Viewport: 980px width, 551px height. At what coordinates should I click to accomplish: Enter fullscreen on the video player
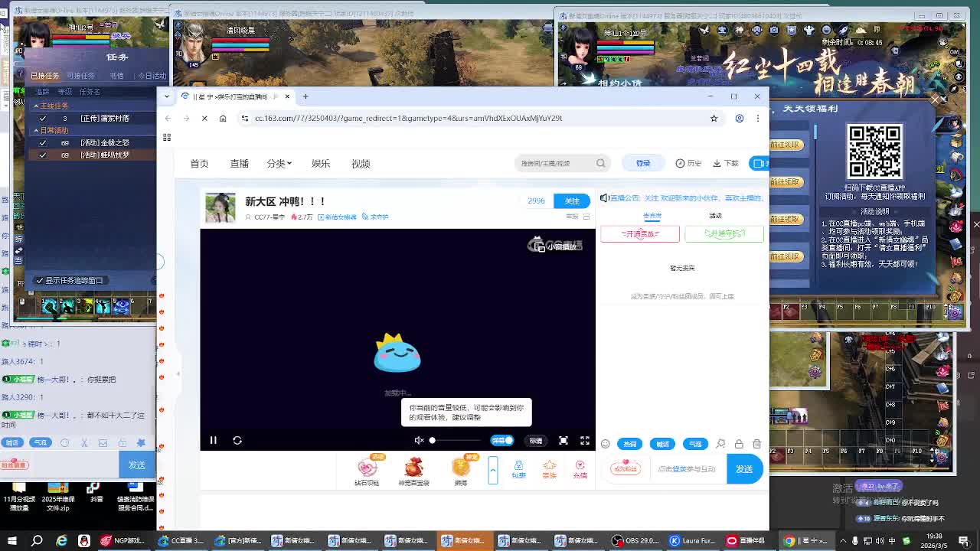[x=585, y=440]
